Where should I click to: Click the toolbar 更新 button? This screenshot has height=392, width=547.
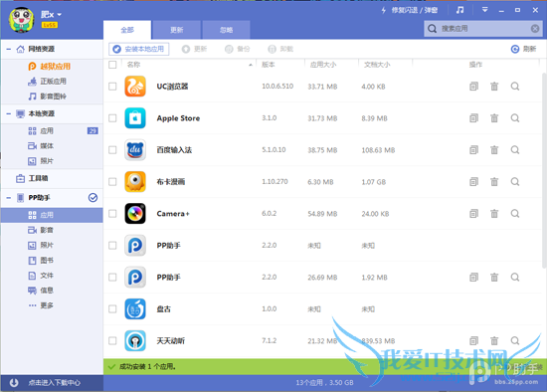194,49
